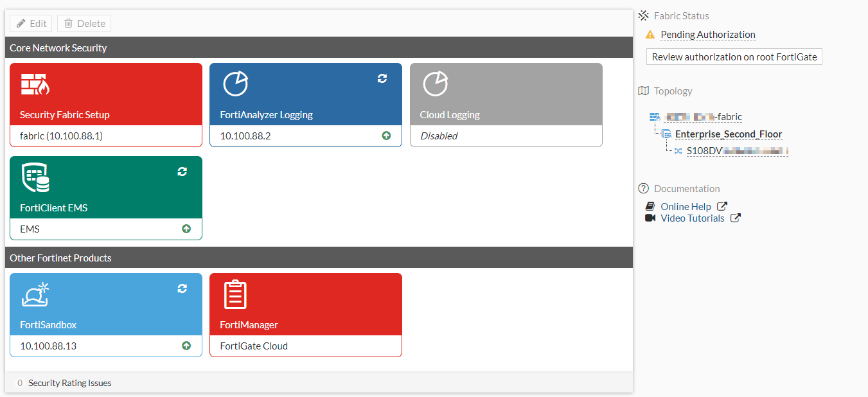Image resolution: width=868 pixels, height=397 pixels.
Task: Click the pie chart icon on Cloud Logging
Action: point(436,84)
